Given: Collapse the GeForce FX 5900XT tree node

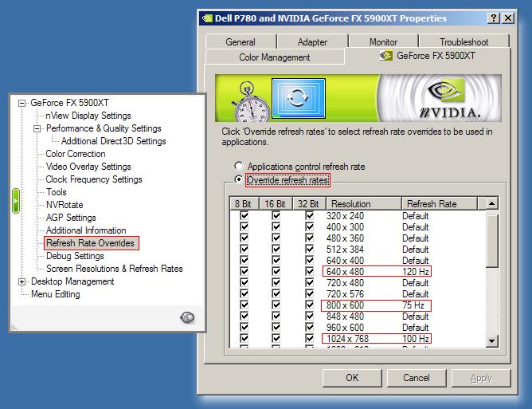Looking at the screenshot, I should pos(22,103).
